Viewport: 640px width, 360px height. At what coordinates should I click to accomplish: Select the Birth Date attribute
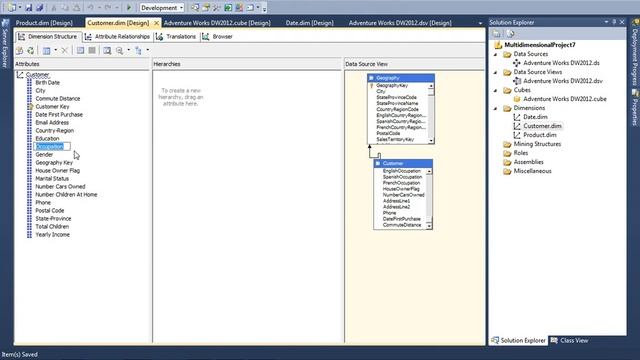tap(47, 82)
